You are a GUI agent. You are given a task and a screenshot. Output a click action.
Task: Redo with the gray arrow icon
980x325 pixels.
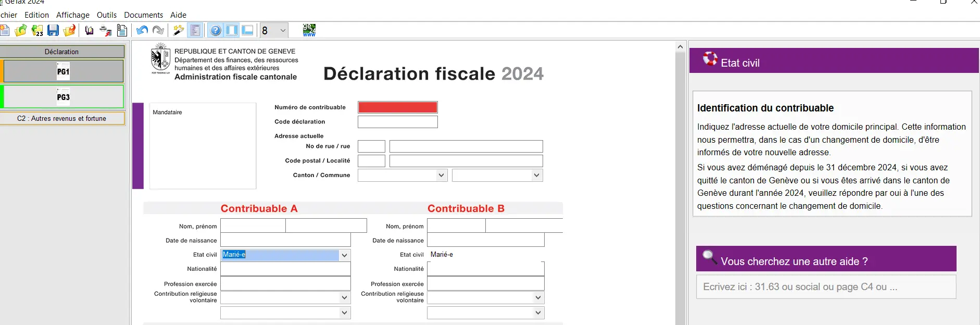158,30
